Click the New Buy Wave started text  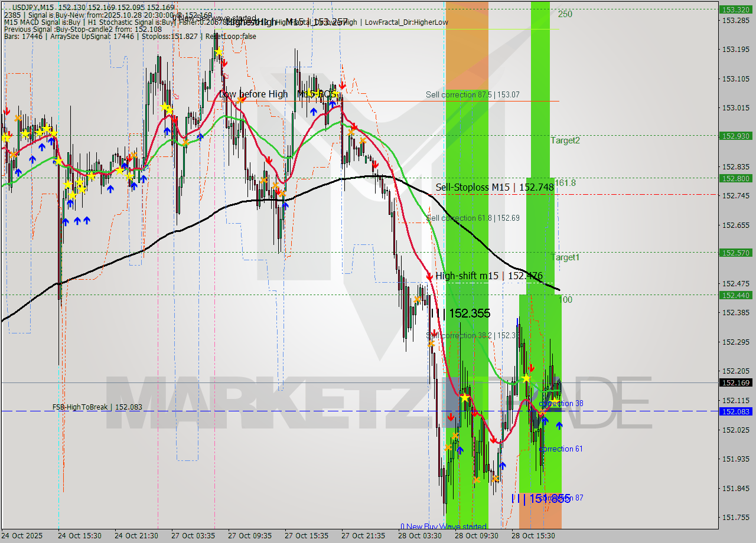pyautogui.click(x=443, y=526)
